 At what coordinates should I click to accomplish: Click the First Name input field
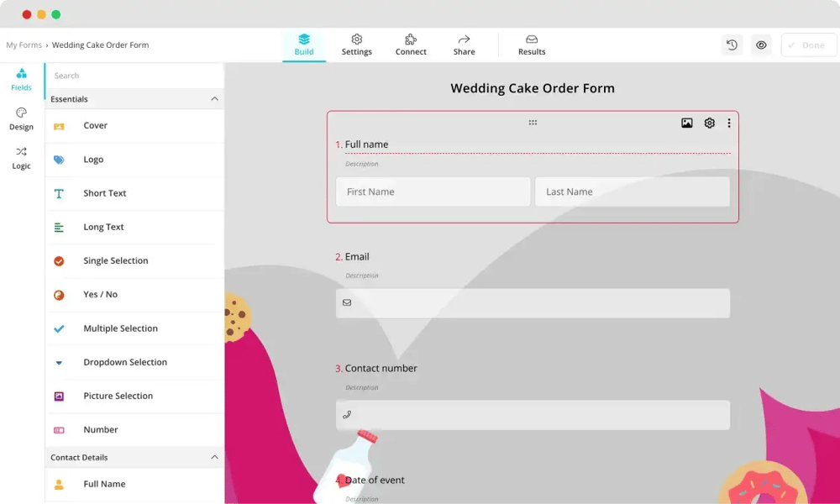[x=433, y=192]
